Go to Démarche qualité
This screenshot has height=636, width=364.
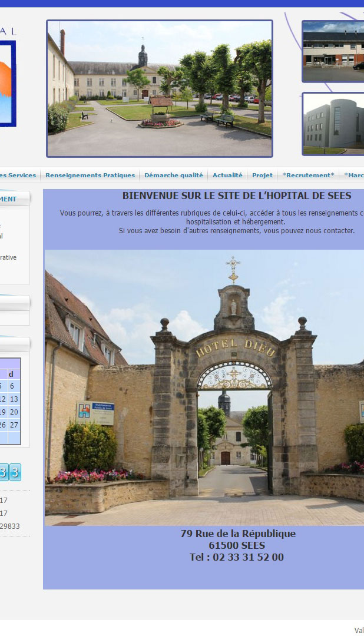click(x=173, y=175)
